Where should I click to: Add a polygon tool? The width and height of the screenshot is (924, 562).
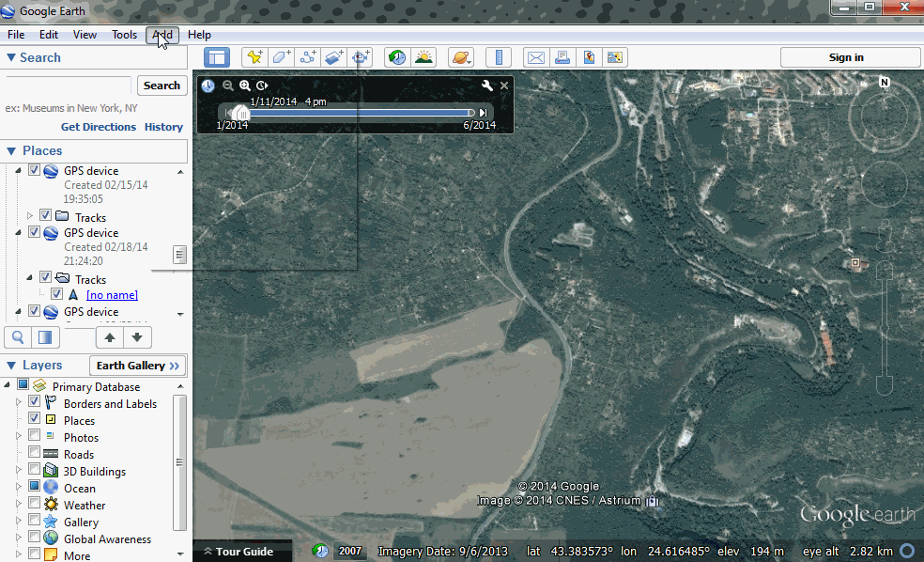pyautogui.click(x=281, y=57)
